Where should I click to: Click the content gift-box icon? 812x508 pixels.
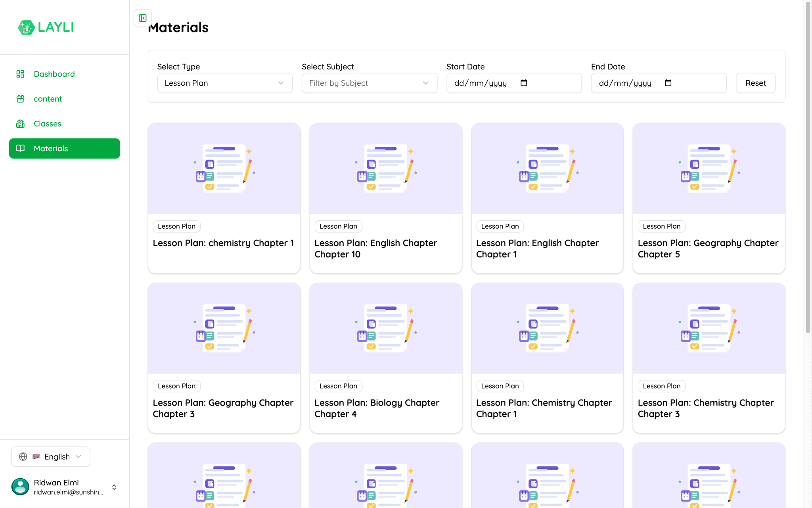coord(20,99)
